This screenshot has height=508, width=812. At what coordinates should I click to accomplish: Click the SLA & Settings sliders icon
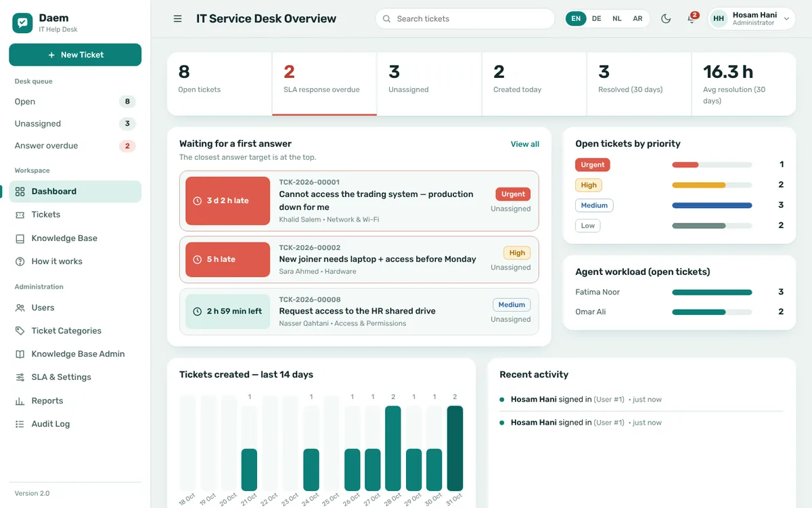coord(20,377)
